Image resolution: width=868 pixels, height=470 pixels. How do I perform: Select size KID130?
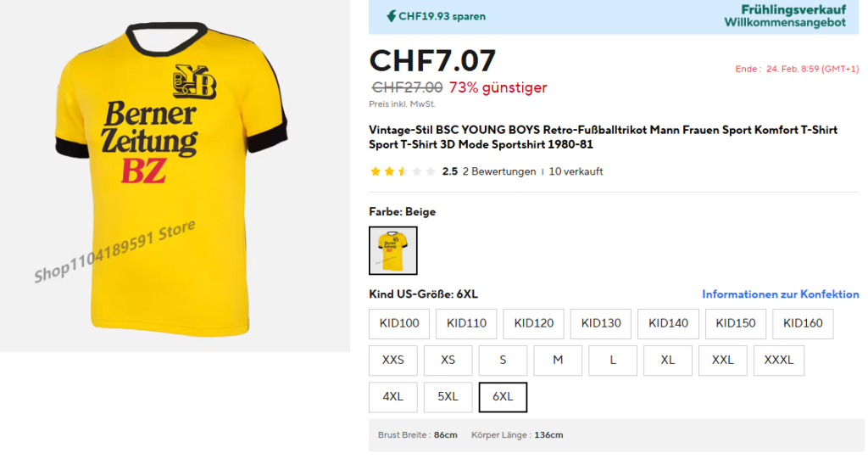(601, 323)
